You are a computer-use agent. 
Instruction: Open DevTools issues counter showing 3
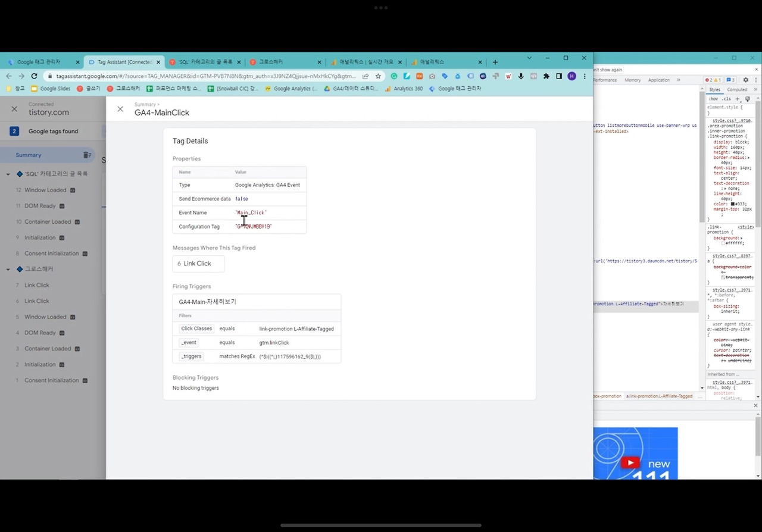tap(730, 80)
